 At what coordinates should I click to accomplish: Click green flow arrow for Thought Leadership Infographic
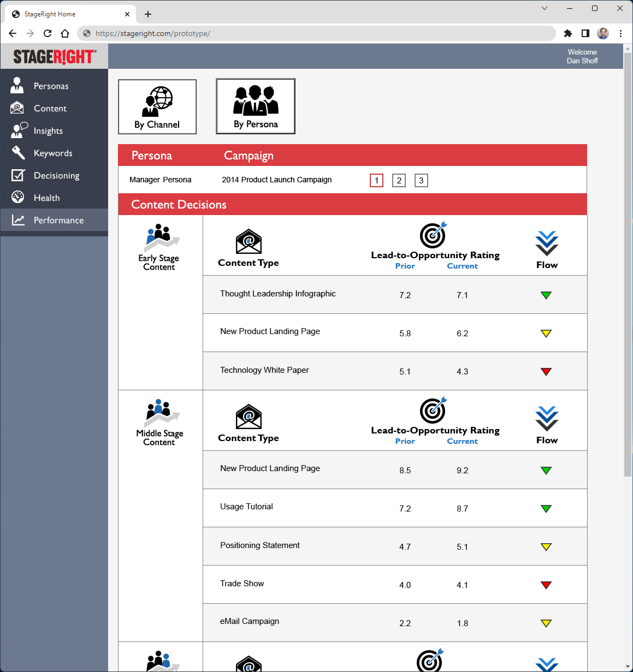click(546, 295)
